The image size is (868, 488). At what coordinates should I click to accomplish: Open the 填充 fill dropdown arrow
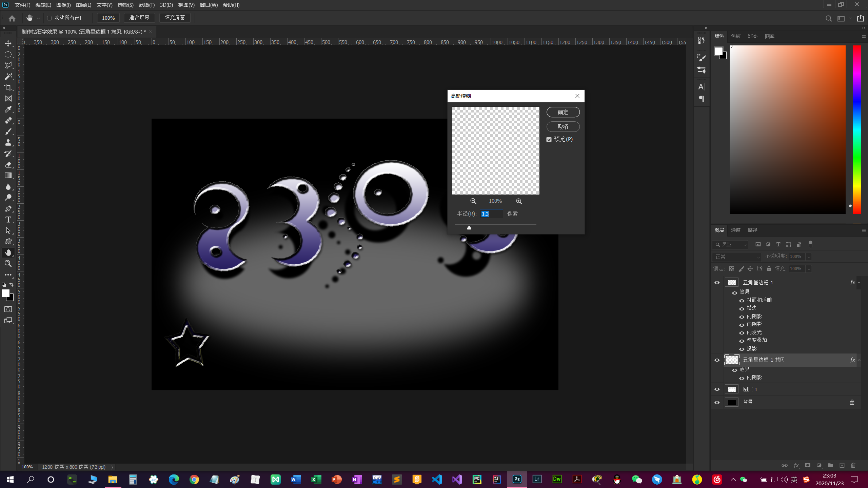(809, 269)
